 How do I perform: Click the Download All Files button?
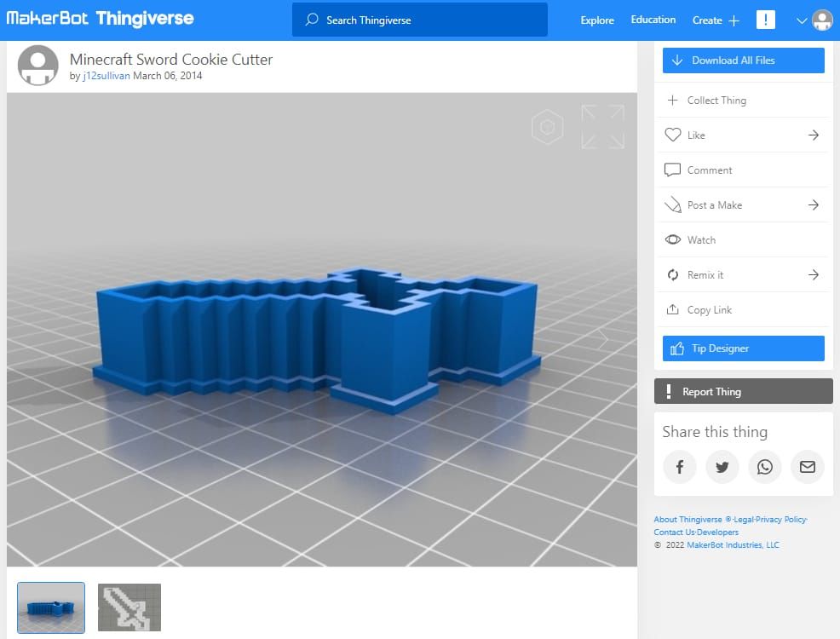742,60
